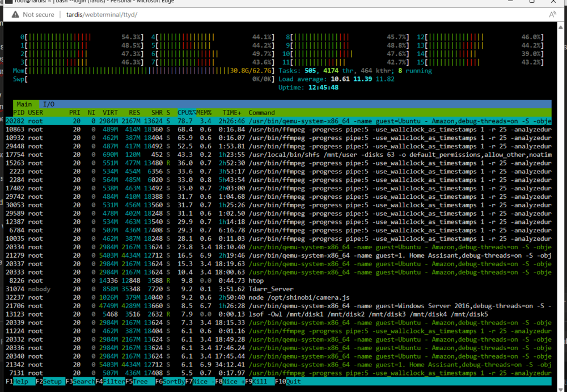Select process row PID 29742

tap(278, 197)
